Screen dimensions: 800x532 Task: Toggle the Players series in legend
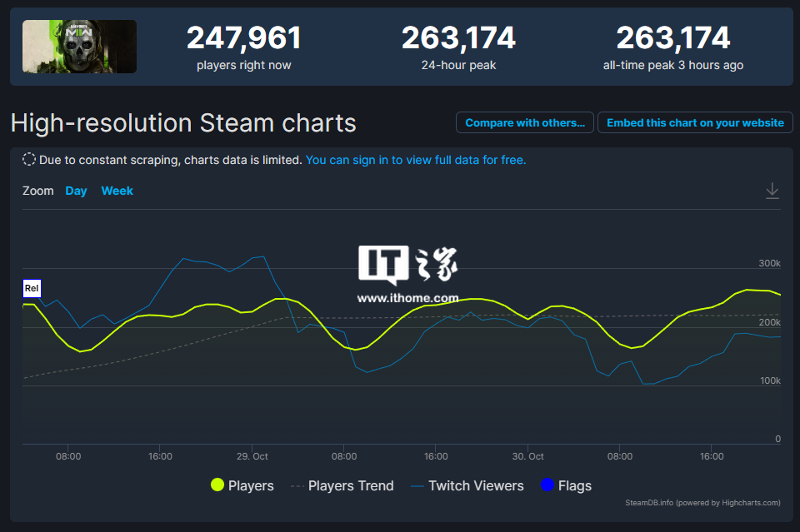pyautogui.click(x=242, y=485)
